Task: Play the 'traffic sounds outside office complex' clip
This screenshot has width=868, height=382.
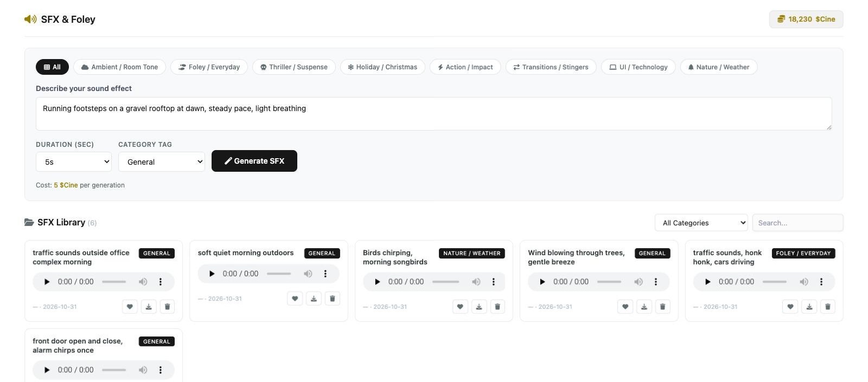Action: point(47,282)
